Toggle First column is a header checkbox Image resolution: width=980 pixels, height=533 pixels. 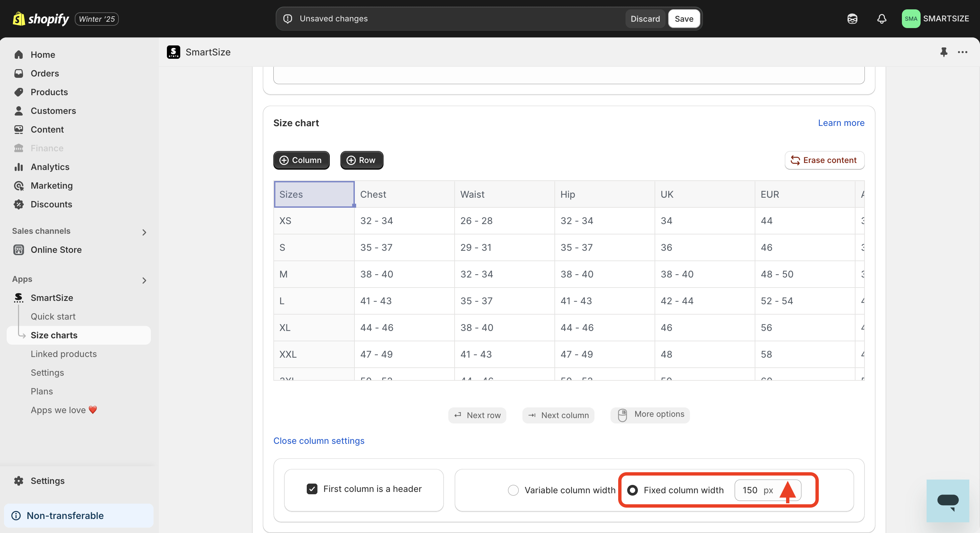click(312, 489)
